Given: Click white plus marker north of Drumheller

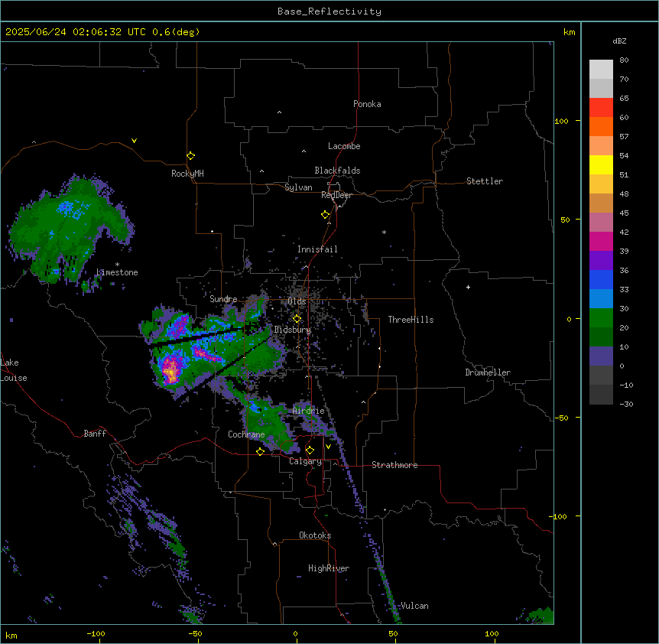Looking at the screenshot, I should tap(468, 287).
